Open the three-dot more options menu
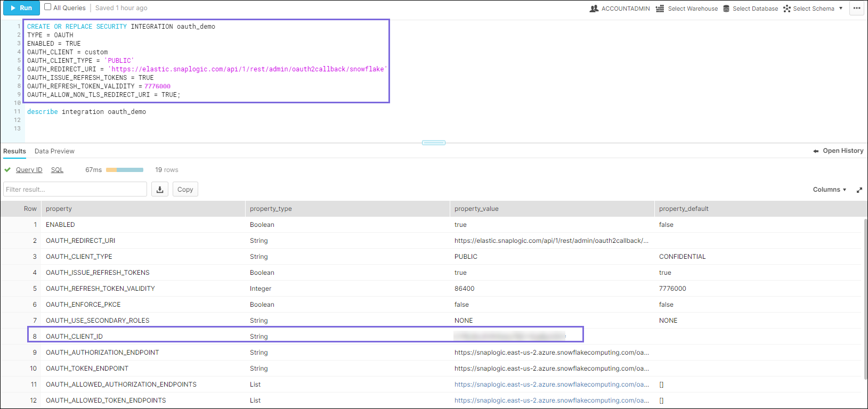 (x=857, y=8)
